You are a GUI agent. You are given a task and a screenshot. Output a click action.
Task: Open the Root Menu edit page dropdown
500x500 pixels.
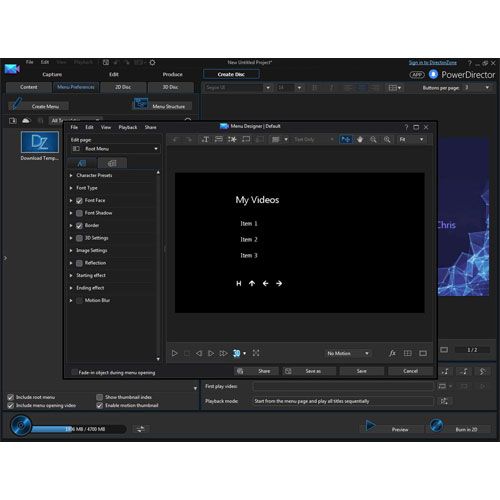tap(115, 149)
